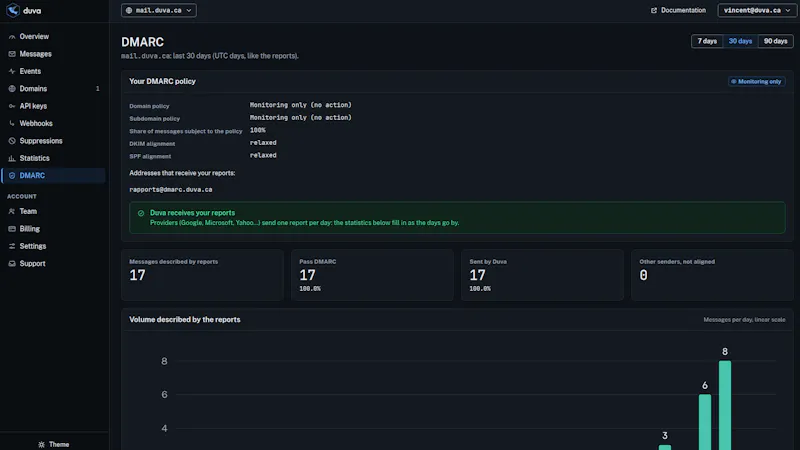
Task: Click the Theme sun icon
Action: coord(41,444)
